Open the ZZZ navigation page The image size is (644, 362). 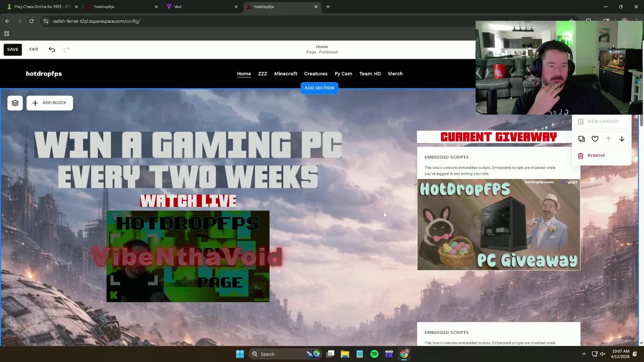pyautogui.click(x=263, y=74)
